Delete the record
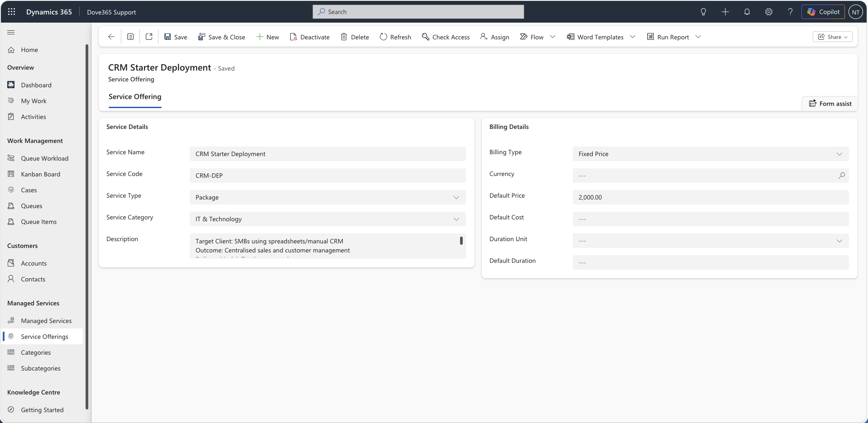Image resolution: width=868 pixels, height=423 pixels. 355,37
